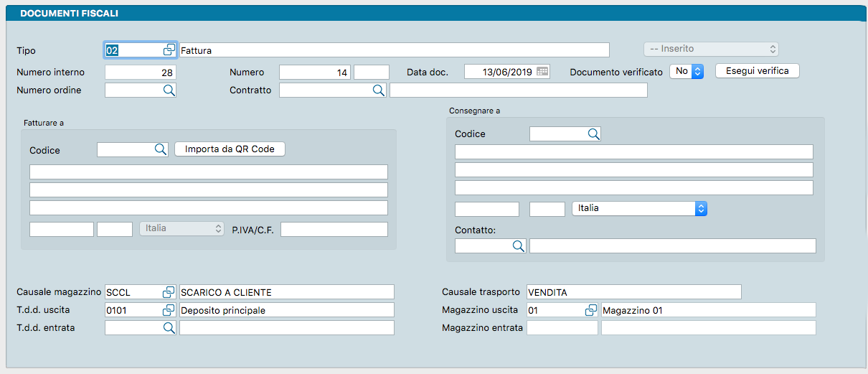Open the calendar picker for Data doc.
The height and width of the screenshot is (374, 868).
click(542, 72)
